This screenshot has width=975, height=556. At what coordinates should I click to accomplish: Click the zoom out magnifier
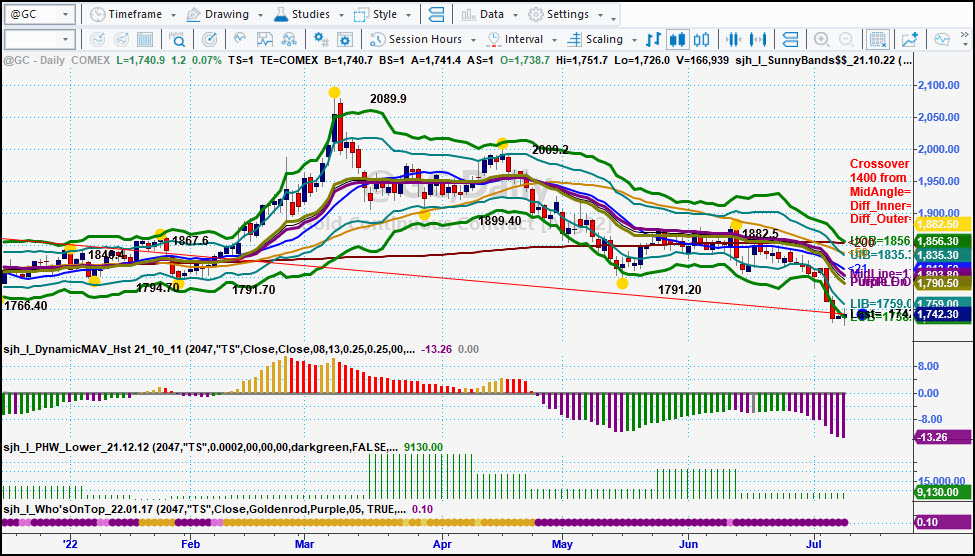pos(846,40)
